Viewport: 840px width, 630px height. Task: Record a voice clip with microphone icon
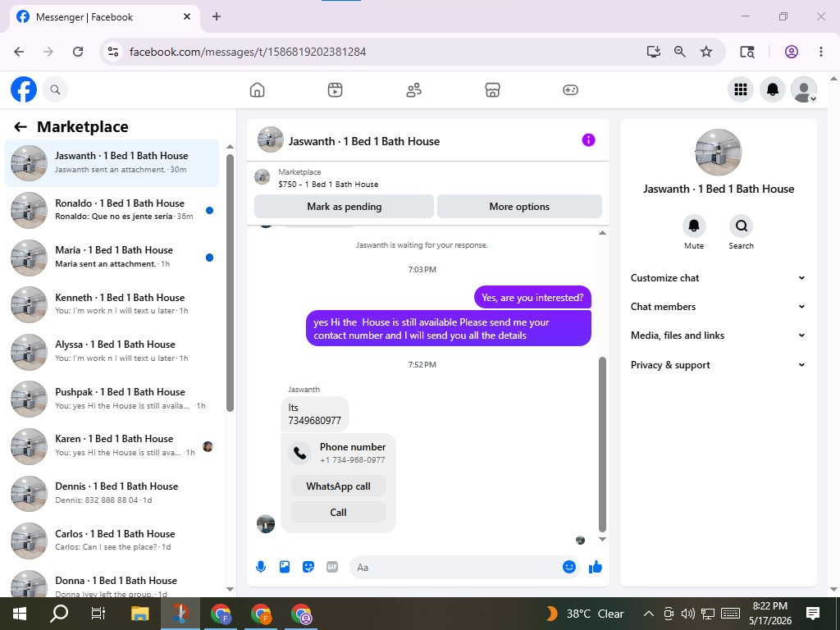point(261,567)
